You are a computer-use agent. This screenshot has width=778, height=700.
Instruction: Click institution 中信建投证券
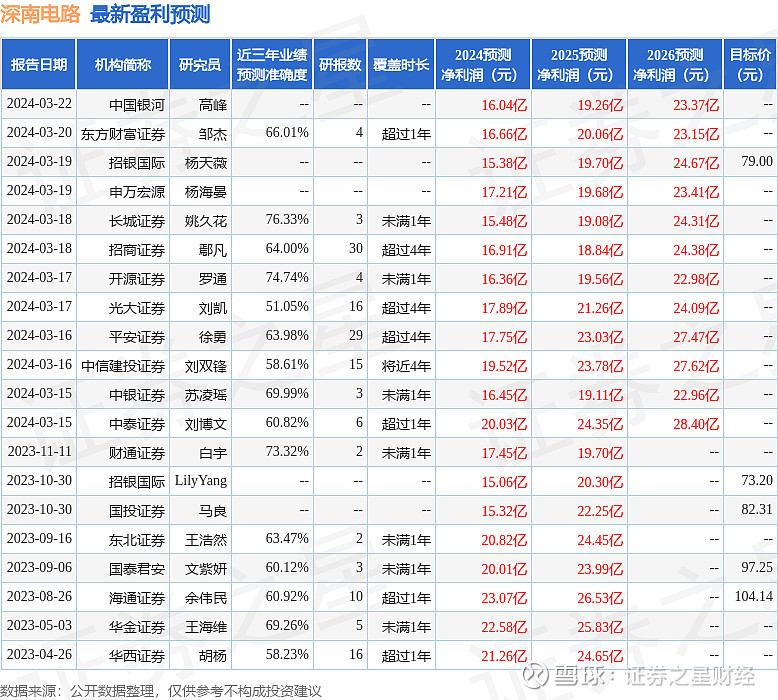pos(123,366)
